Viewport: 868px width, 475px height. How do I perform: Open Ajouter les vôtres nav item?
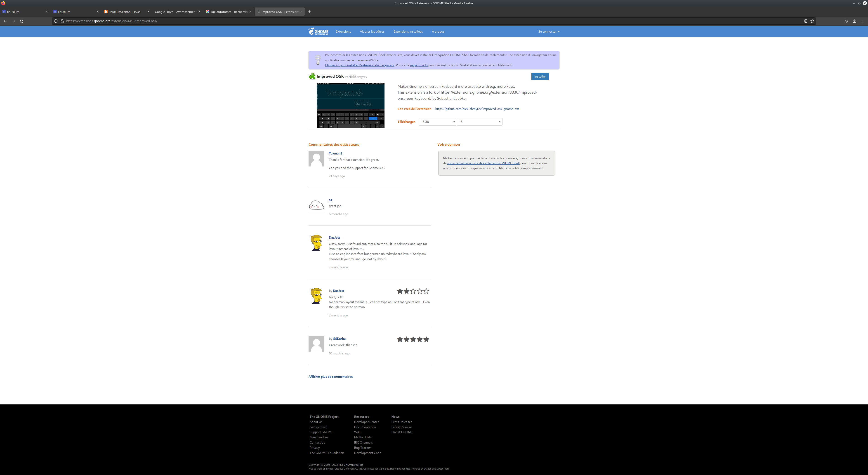tap(372, 31)
